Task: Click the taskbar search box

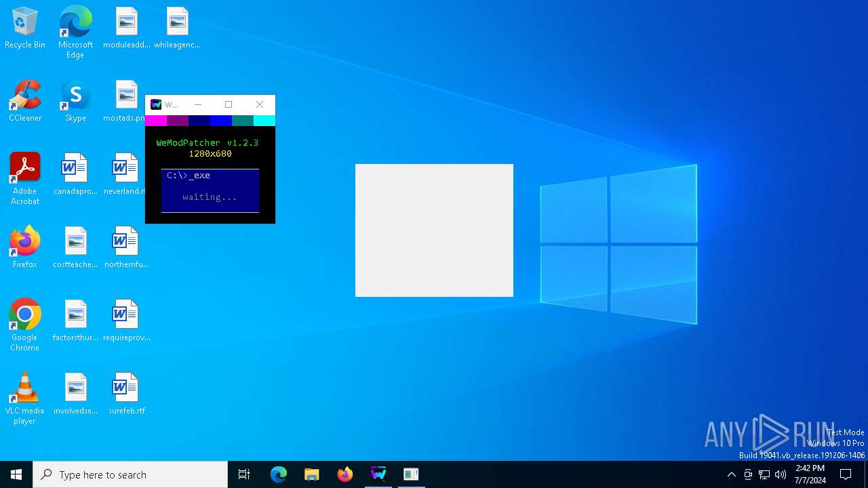Action: tap(130, 474)
